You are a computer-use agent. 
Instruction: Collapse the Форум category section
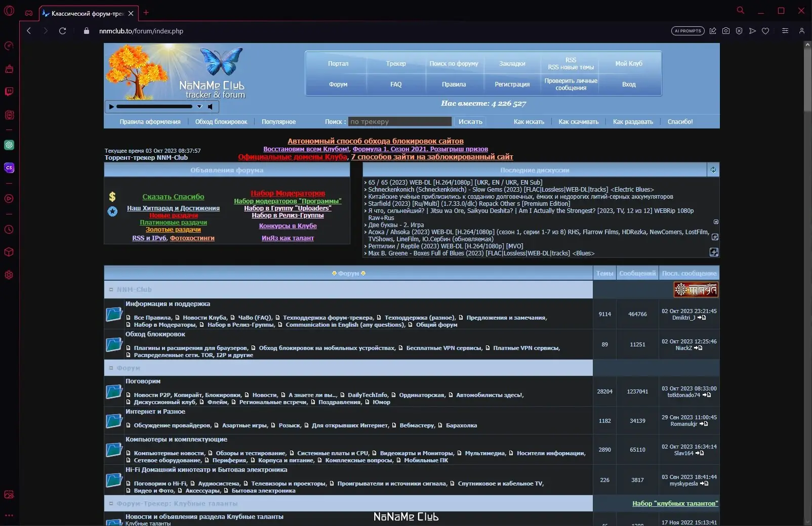click(x=111, y=368)
